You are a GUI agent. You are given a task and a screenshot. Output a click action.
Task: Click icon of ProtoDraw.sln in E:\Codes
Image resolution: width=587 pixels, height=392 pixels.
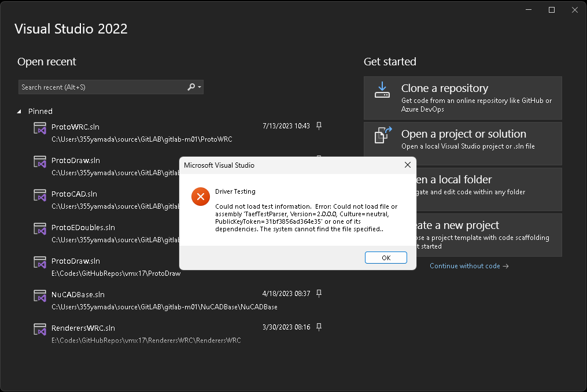click(40, 262)
